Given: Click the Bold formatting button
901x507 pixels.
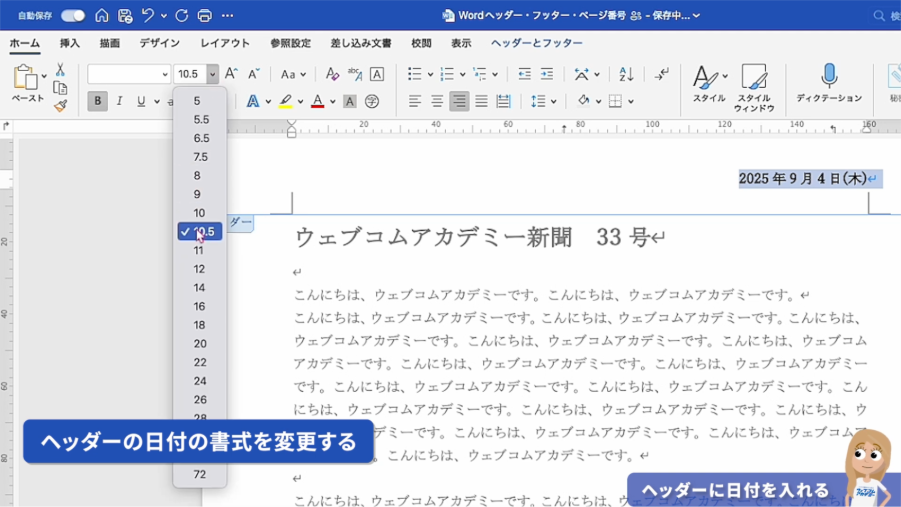Looking at the screenshot, I should coord(97,101).
